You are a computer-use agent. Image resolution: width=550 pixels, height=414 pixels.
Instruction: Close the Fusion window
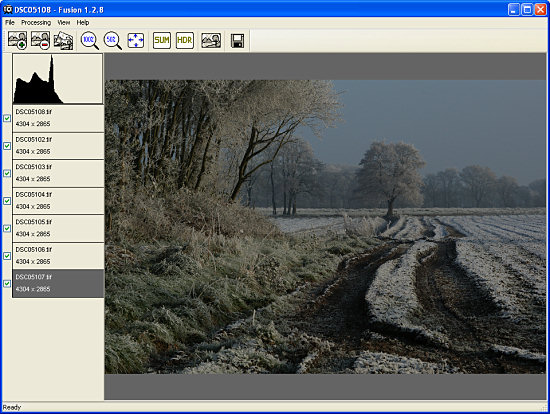[540, 9]
